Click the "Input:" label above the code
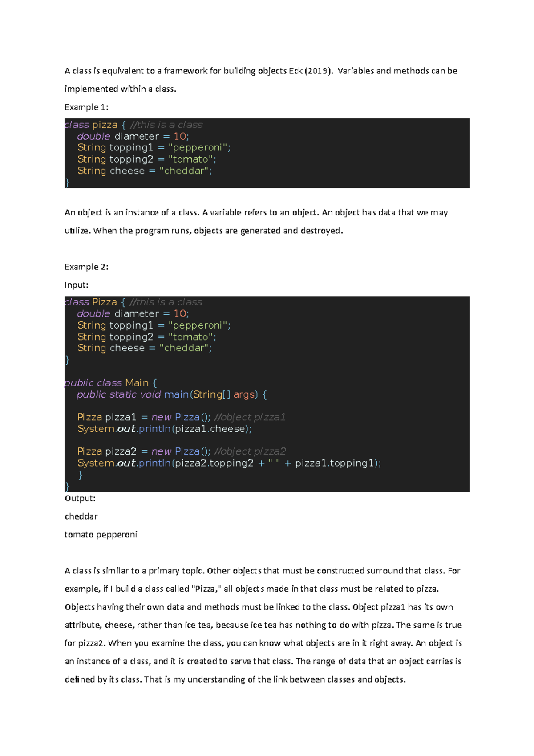The width and height of the screenshot is (534, 756). (77, 285)
